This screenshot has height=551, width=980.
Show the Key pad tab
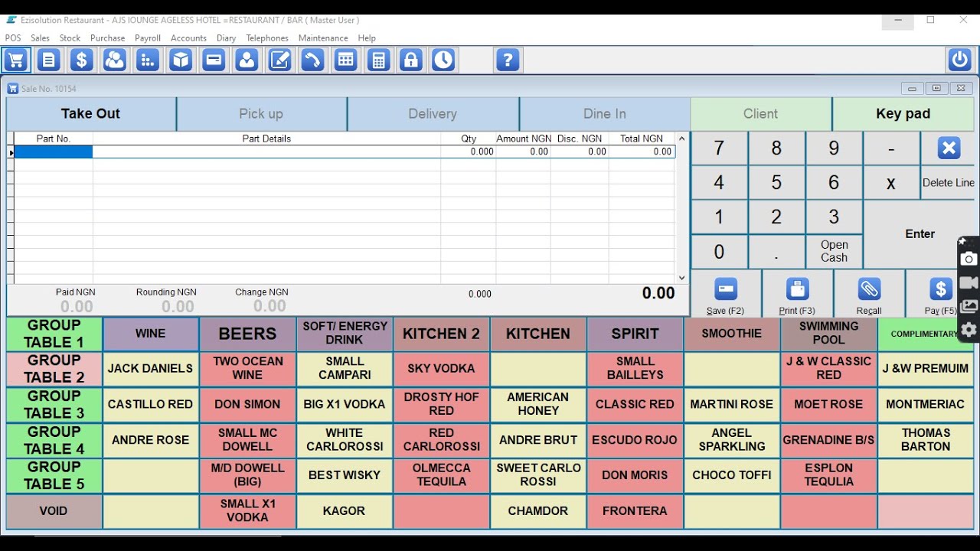click(x=903, y=113)
